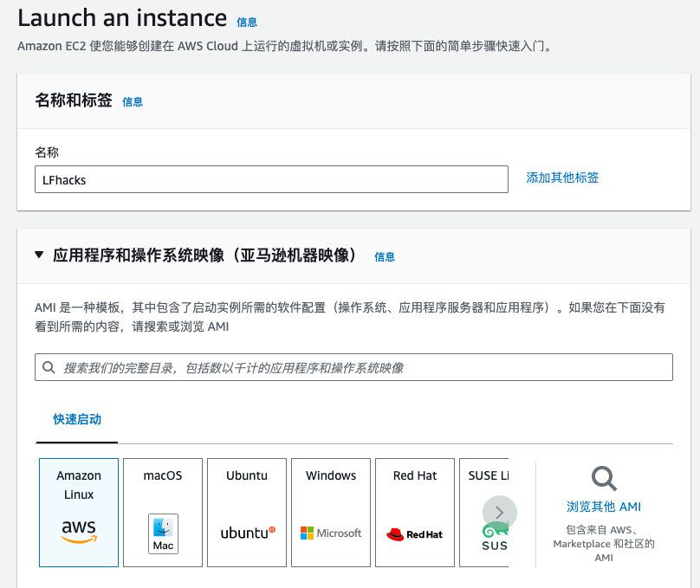
Task: Select the Ubuntu AMI card
Action: coord(246,512)
